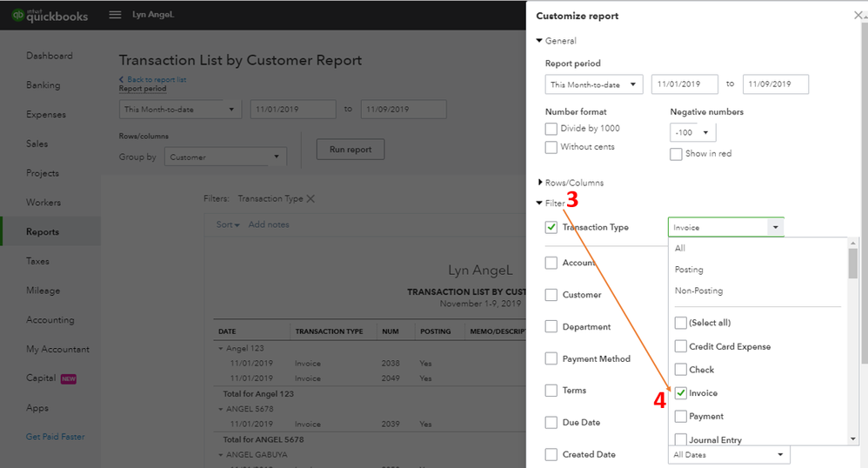Open Mileage in the sidebar
Viewport: 868px width, 468px height.
pos(43,291)
